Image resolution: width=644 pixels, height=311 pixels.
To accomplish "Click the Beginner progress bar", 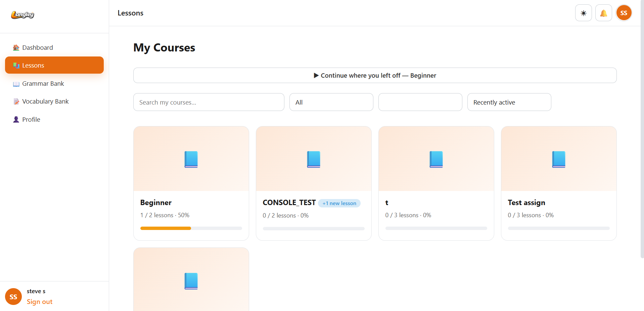I will point(191,228).
